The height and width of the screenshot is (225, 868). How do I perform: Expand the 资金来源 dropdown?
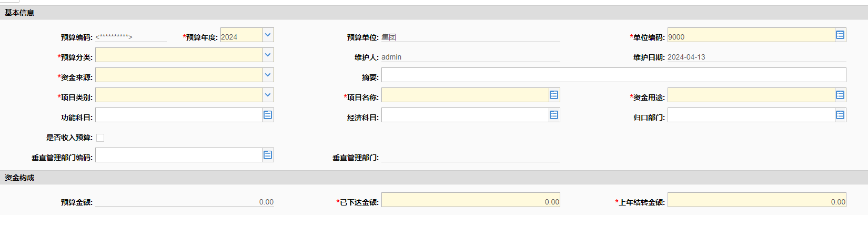tap(268, 75)
